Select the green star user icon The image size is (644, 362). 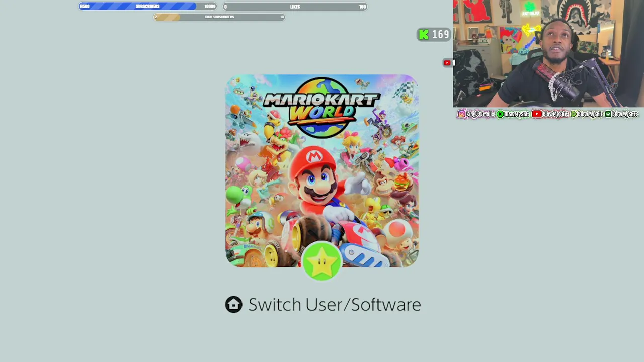(322, 261)
